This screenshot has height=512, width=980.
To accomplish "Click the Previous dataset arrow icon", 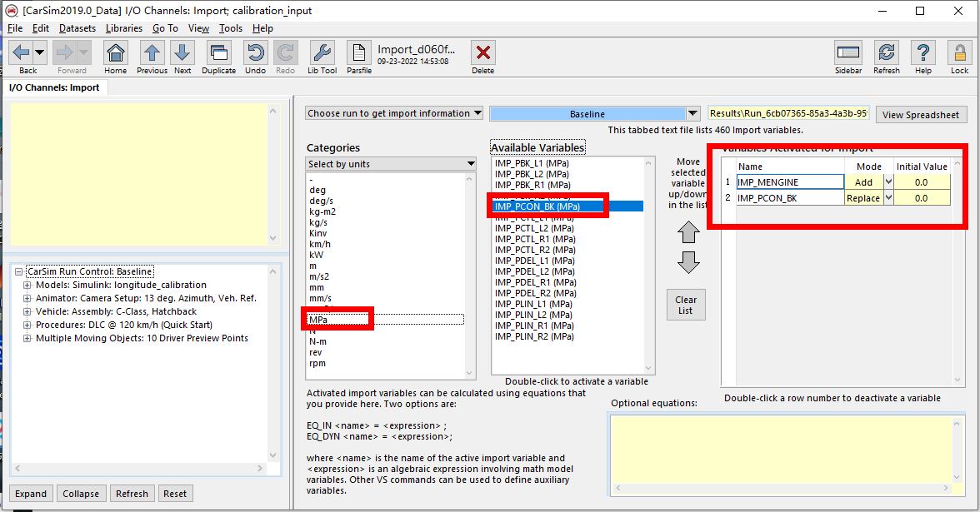I will click(x=152, y=53).
